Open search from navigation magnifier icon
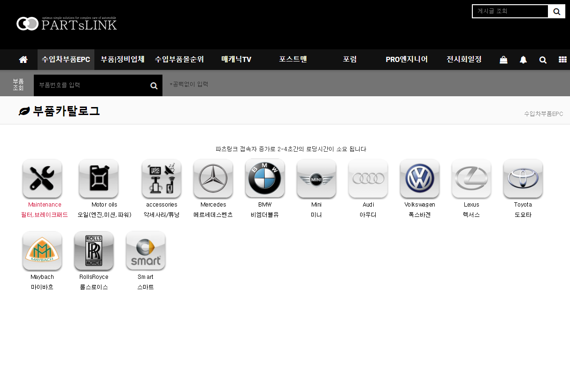This screenshot has width=570, height=392. (543, 60)
